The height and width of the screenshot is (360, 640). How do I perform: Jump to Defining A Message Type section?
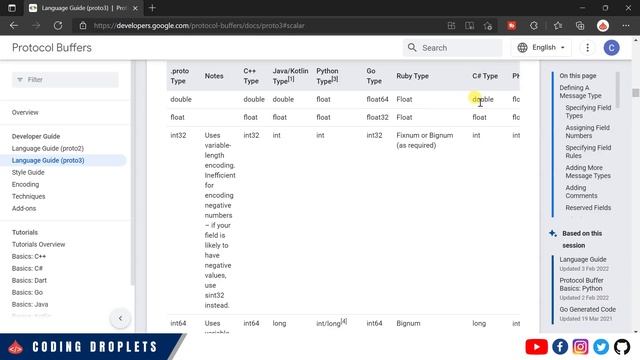[x=580, y=91]
